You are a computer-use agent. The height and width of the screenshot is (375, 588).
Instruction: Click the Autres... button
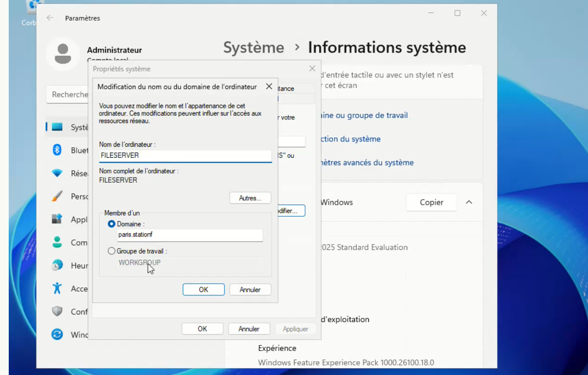pyautogui.click(x=250, y=198)
